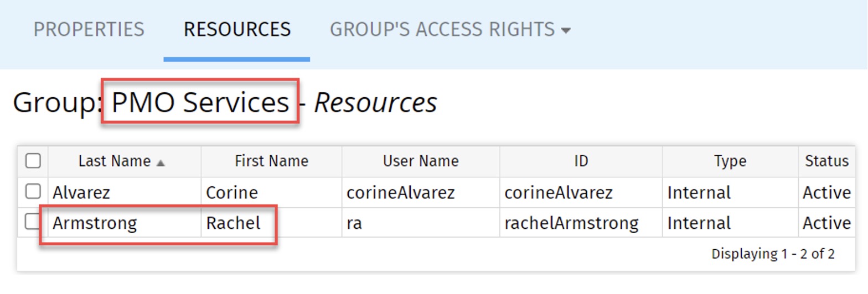Sort by the Status column header
The image size is (868, 294).
tap(827, 161)
